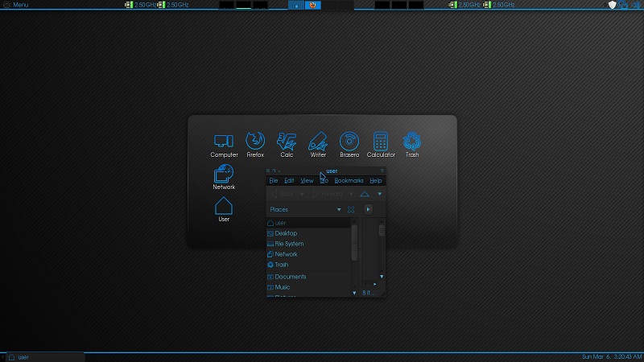Viewport: 644px width, 362px height.
Task: Click the user window title text
Action: [332, 171]
